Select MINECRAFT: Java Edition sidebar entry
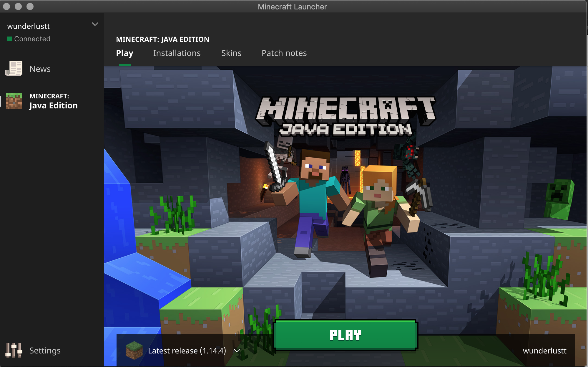This screenshot has height=367, width=588. [53, 101]
